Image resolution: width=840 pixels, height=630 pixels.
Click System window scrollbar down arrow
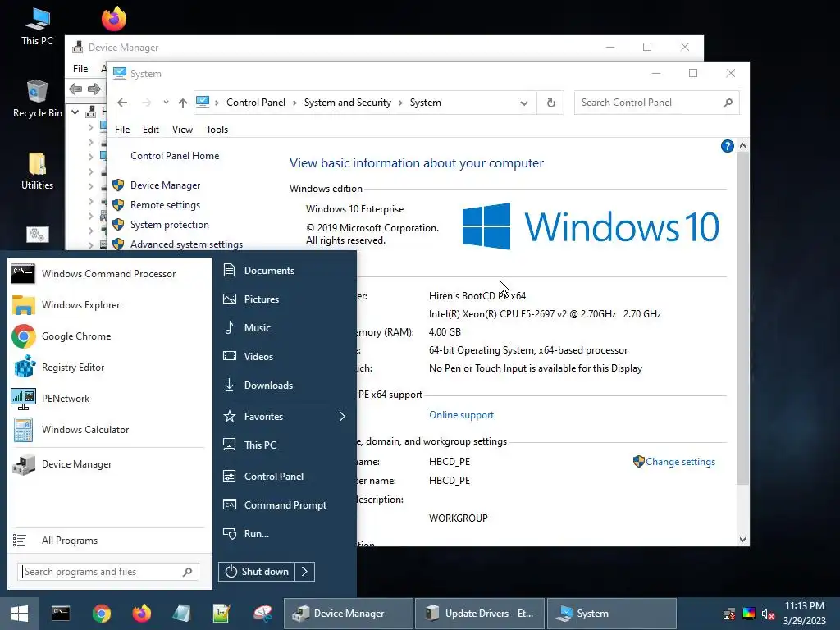point(742,540)
